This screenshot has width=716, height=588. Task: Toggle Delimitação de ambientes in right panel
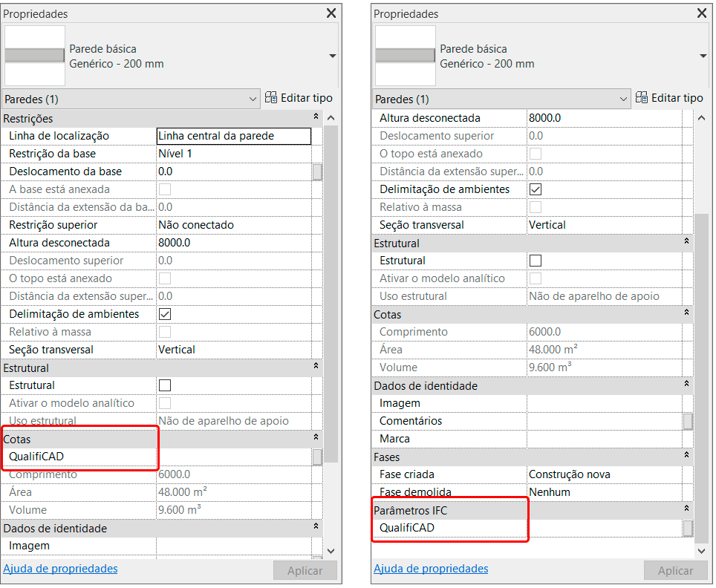536,189
